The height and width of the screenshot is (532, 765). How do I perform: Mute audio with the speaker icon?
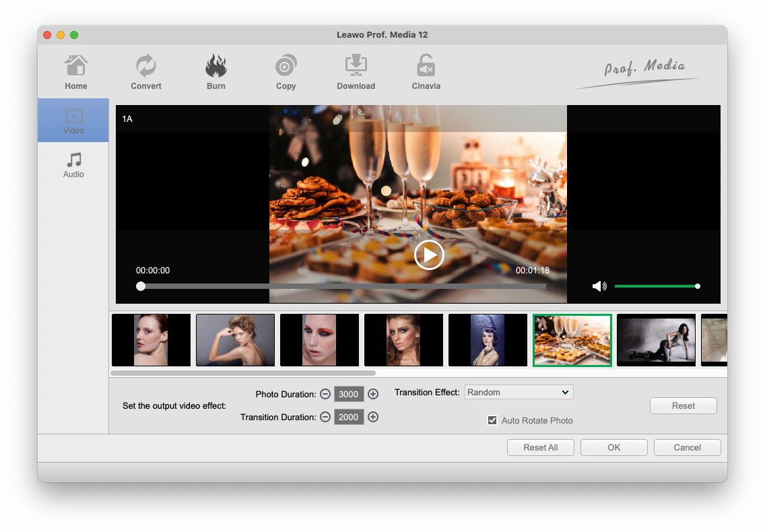[x=599, y=286]
